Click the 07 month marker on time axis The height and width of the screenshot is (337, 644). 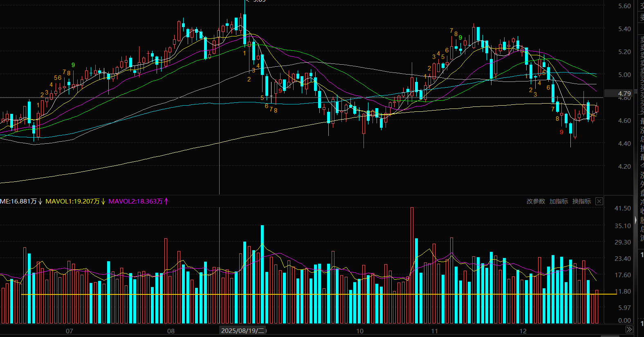click(70, 331)
